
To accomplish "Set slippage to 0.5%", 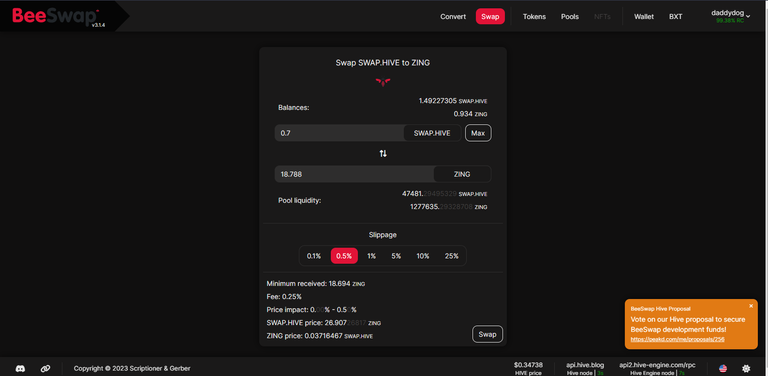I will (x=344, y=256).
